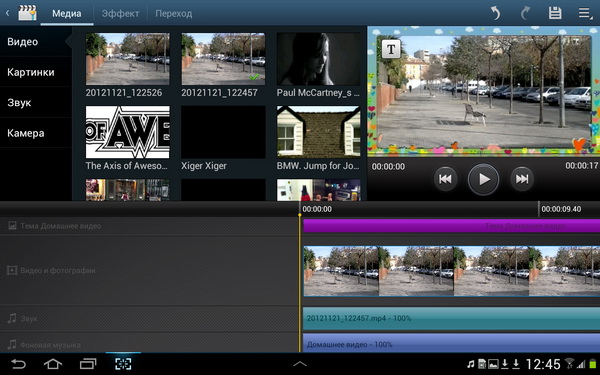Skip to next clip button
This screenshot has width=600, height=375.
tap(522, 179)
